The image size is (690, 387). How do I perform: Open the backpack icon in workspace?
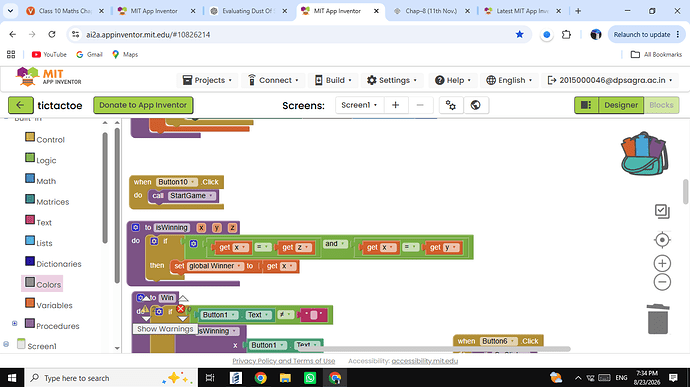pos(644,153)
